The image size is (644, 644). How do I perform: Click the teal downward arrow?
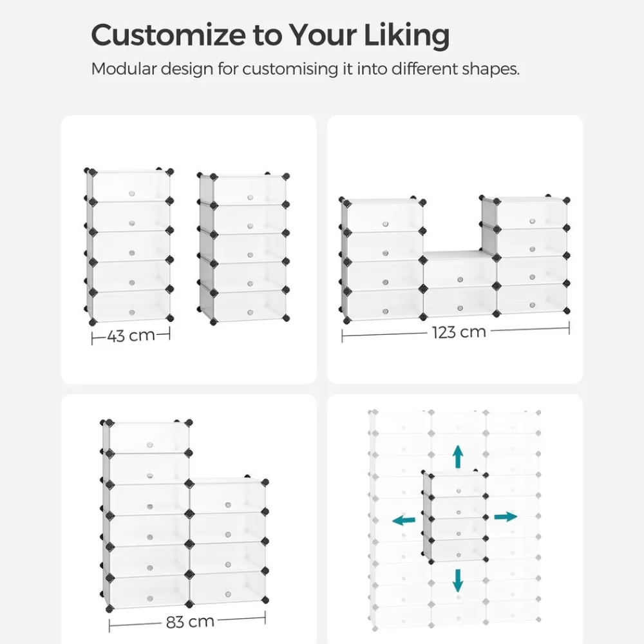(x=458, y=580)
